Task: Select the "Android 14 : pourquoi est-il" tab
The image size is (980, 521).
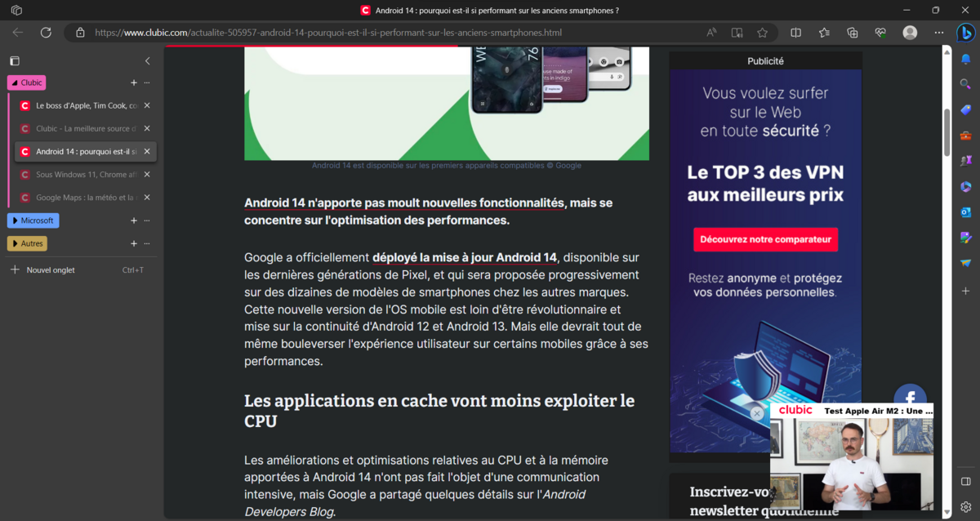Action: pos(86,151)
